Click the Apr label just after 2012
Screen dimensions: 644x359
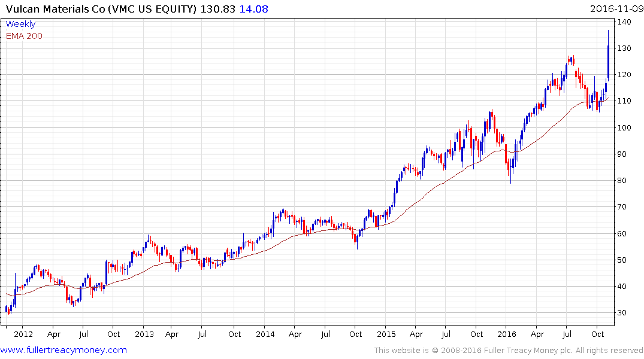pos(54,334)
